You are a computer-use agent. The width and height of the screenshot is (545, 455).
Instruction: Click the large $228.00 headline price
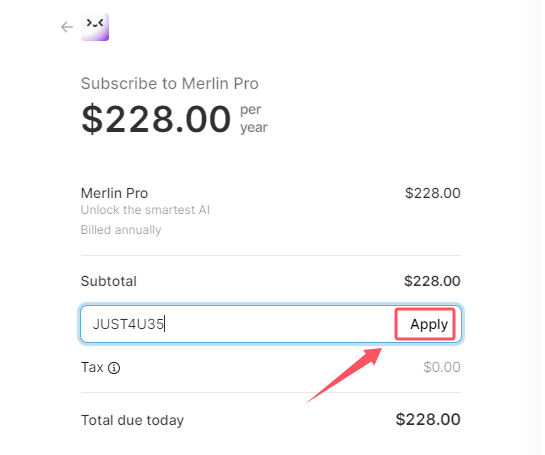click(156, 119)
